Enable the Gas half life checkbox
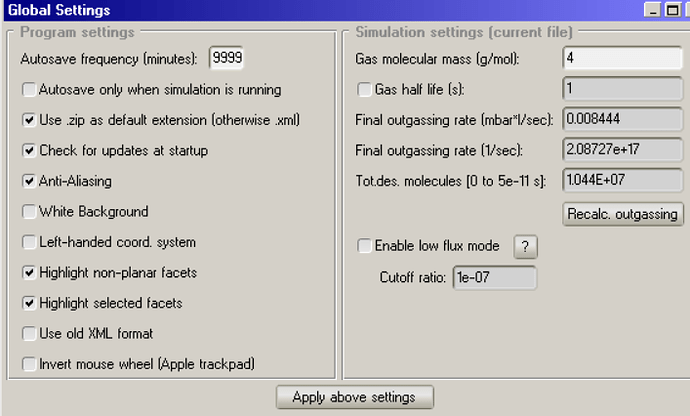690x416 pixels. coord(365,90)
